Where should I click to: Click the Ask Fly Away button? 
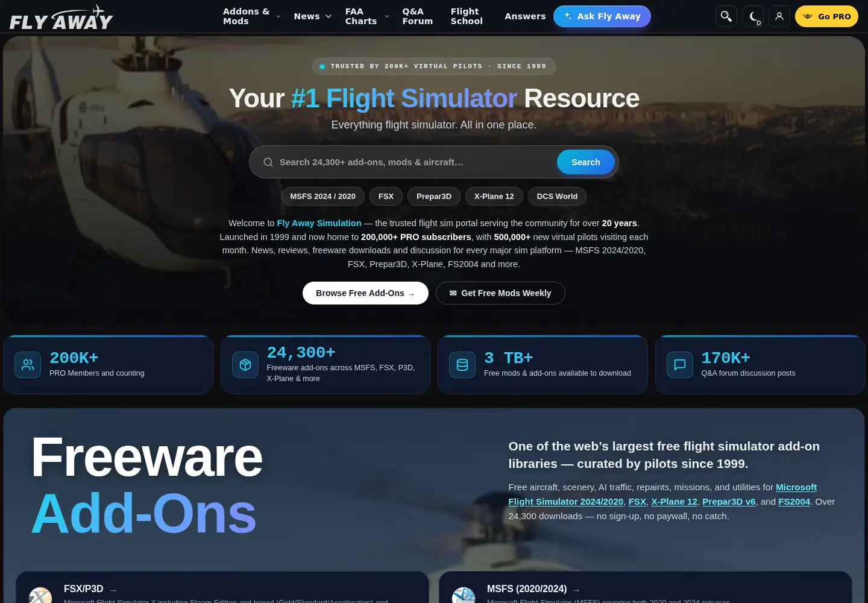pyautogui.click(x=602, y=16)
